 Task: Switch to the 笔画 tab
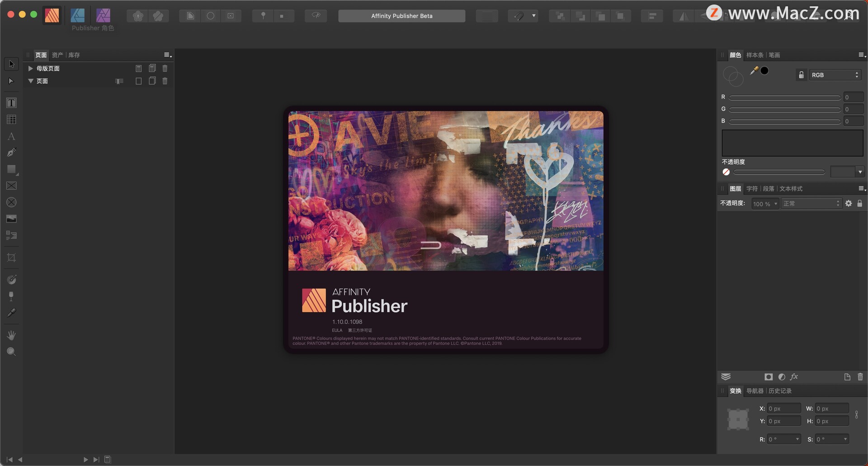coord(774,55)
